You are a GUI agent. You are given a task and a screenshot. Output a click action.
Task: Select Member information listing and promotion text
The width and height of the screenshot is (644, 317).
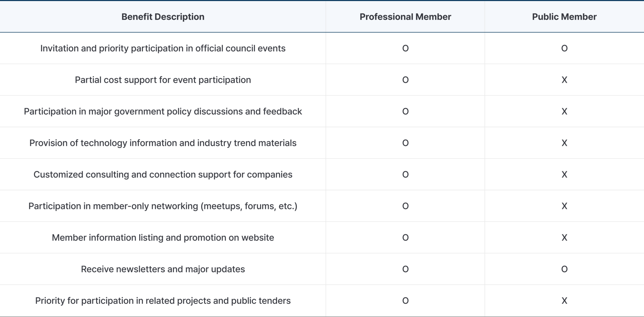(x=163, y=237)
